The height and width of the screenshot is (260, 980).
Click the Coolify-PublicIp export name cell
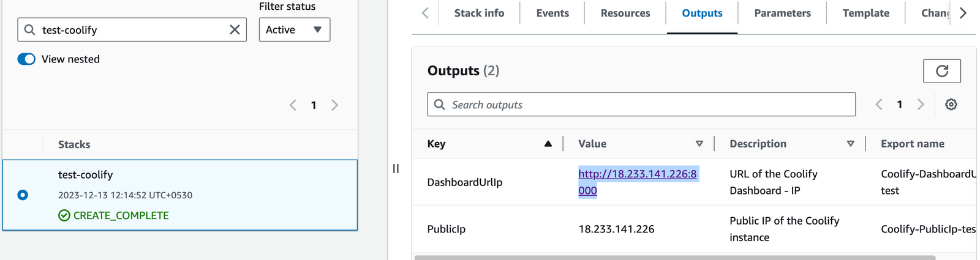[x=928, y=229]
